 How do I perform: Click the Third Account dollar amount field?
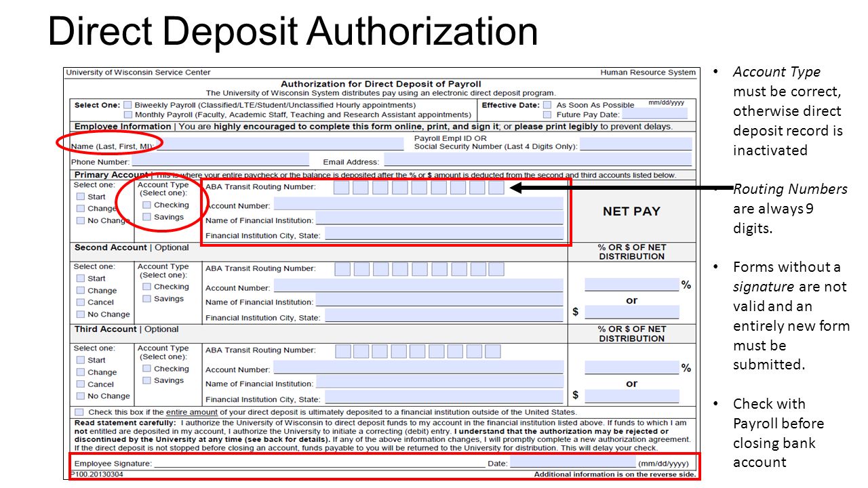632,396
